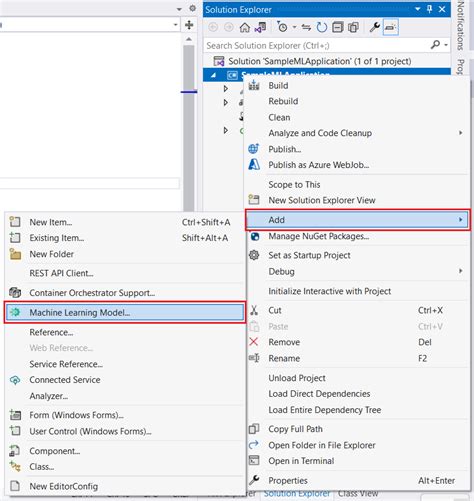Toggle the auto-hide pin on Solution Explorer
474x501 pixels.
[x=429, y=9]
